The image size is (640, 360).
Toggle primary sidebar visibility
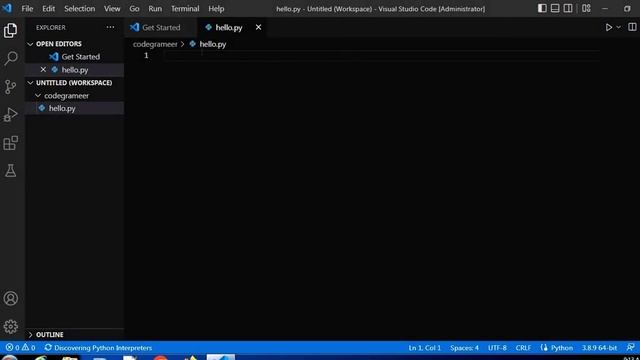[x=542, y=8]
